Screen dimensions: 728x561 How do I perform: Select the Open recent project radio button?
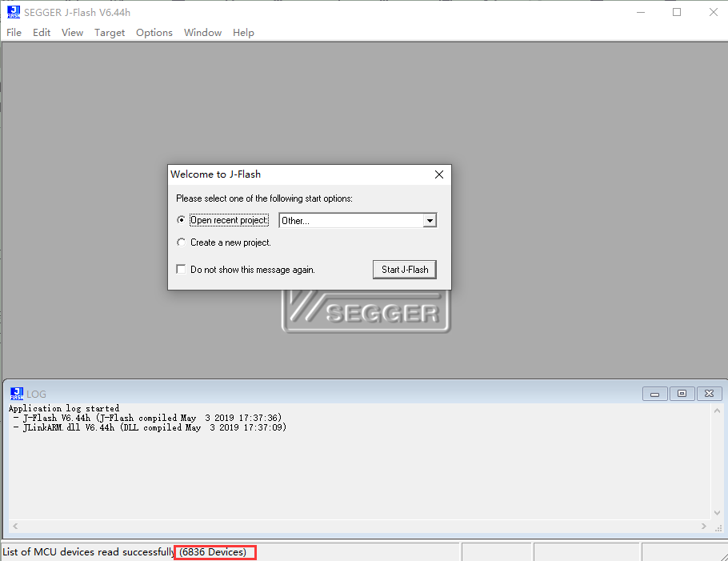click(181, 219)
